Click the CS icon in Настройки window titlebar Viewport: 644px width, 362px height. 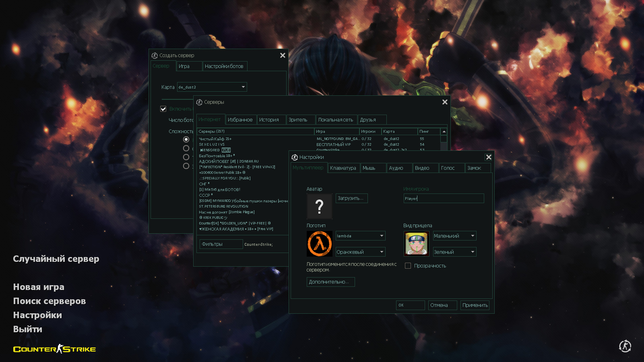295,157
